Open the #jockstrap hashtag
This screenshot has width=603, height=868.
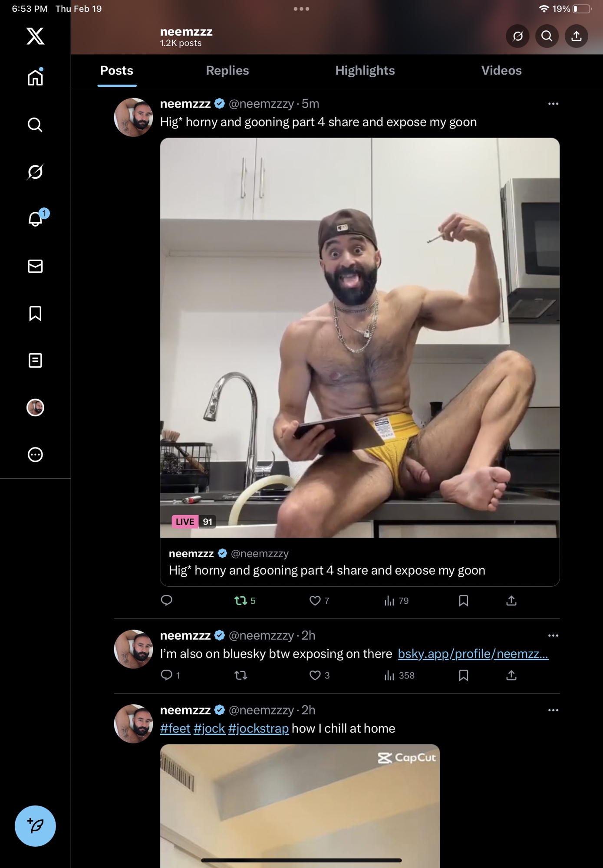(x=258, y=728)
